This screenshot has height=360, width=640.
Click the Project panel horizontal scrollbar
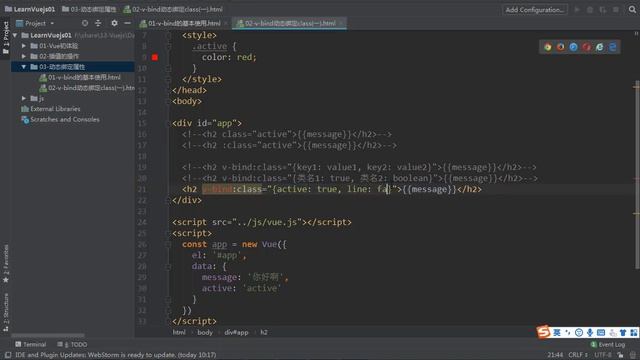pos(48,335)
